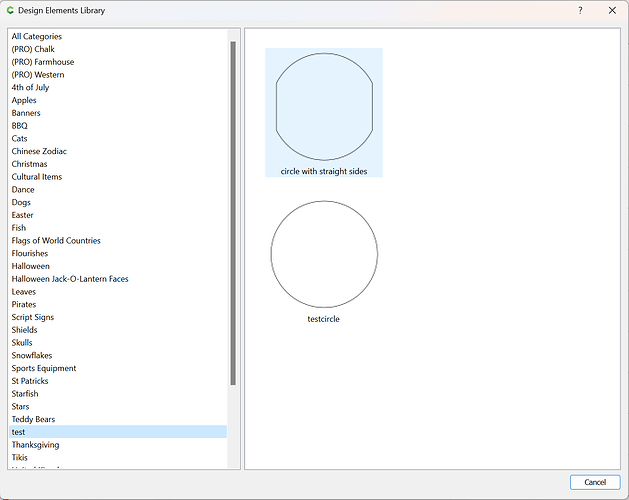Open Flags of World Countries category
The width and height of the screenshot is (629, 500).
click(118, 241)
